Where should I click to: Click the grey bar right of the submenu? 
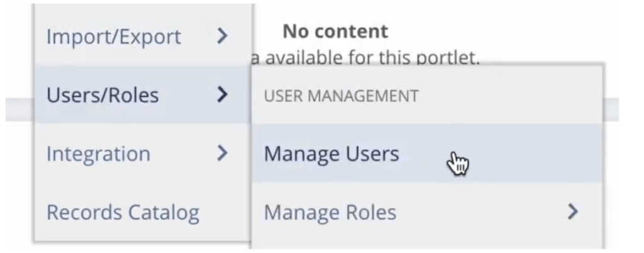coord(611,110)
